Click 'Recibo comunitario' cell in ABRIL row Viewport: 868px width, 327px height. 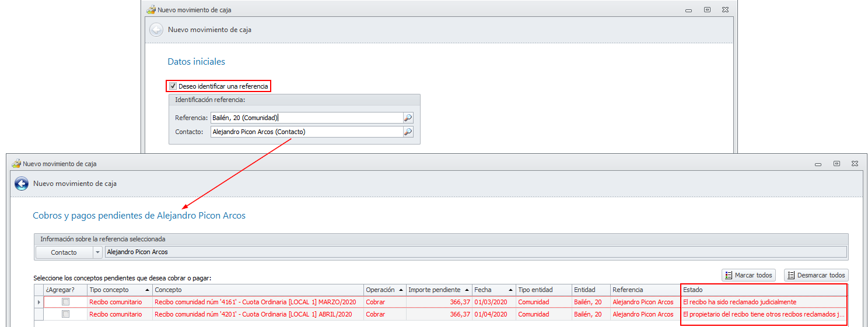click(120, 314)
